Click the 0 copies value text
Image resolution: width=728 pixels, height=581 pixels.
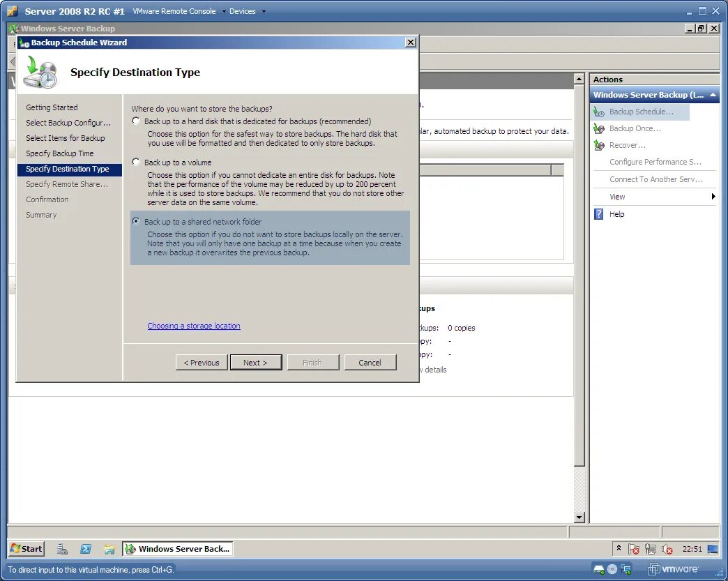pyautogui.click(x=461, y=328)
